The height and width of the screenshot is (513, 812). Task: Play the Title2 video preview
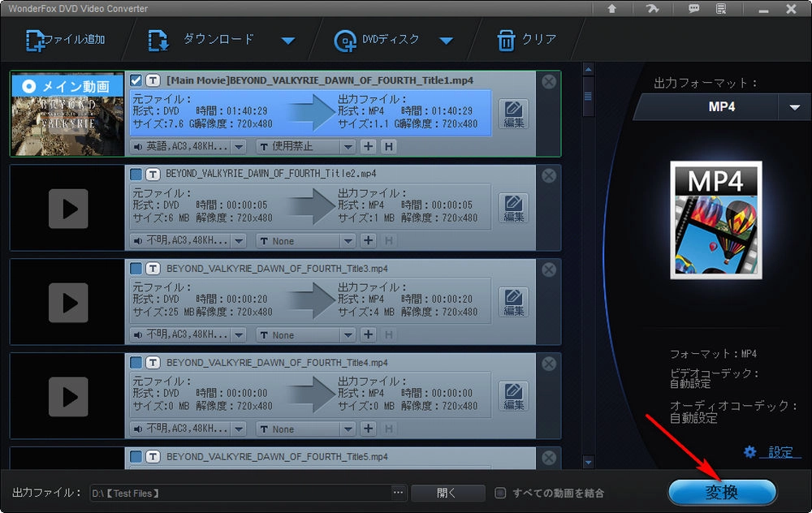click(68, 209)
